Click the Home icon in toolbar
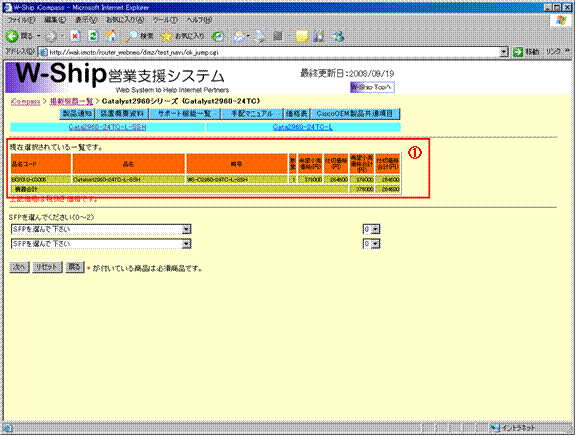Screen dimensions: 576x436 (111, 36)
